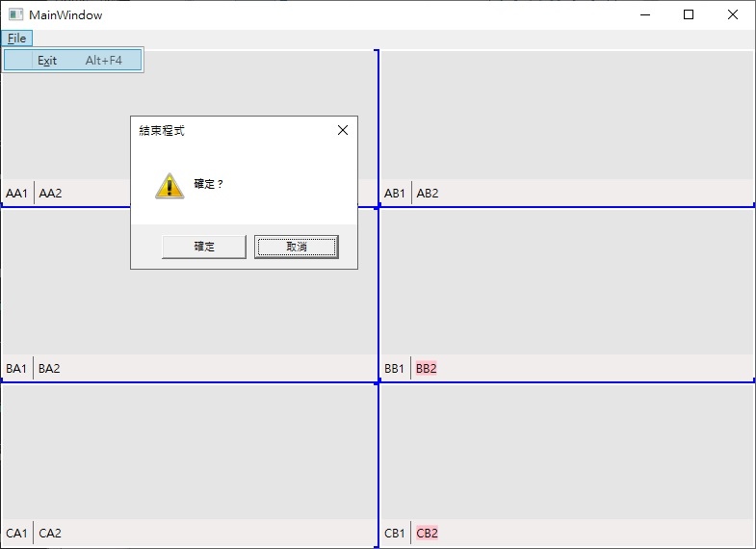Click the MainWindow app icon in title bar
Viewport: 756px width, 549px height.
click(16, 14)
